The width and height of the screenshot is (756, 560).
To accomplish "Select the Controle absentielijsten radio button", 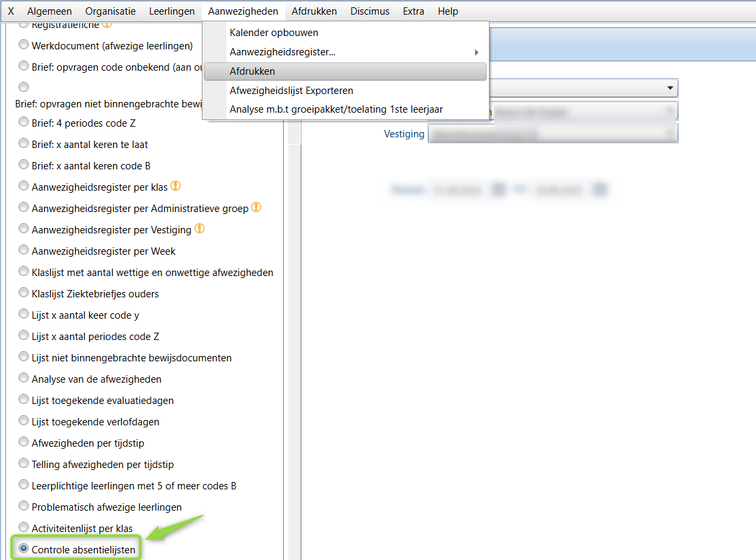I will (24, 549).
